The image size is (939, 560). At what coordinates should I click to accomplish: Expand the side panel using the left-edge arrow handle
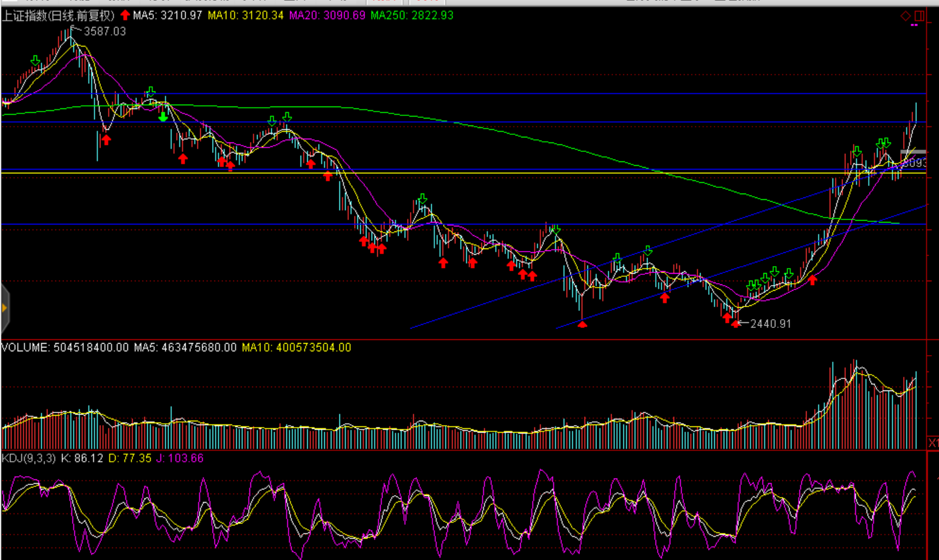(4, 308)
